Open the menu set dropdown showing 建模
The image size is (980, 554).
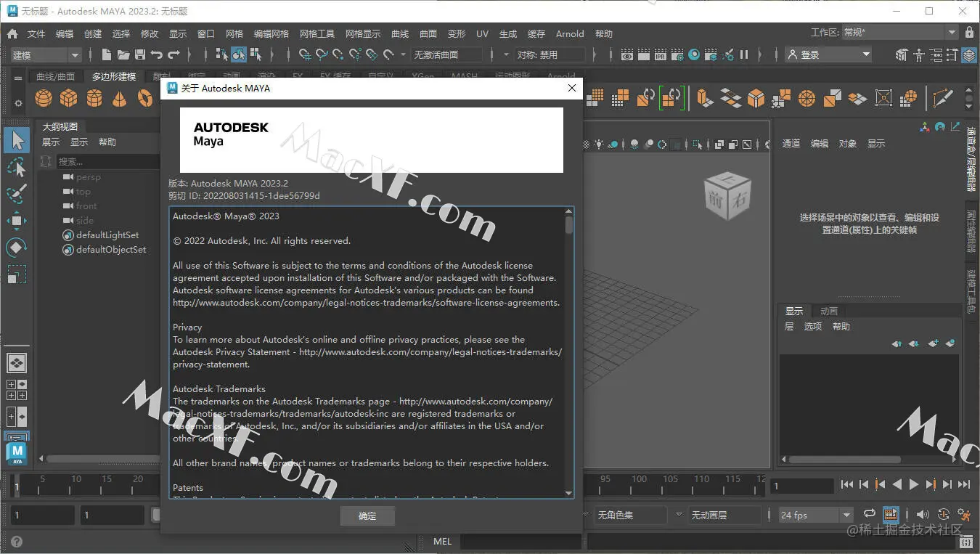[x=45, y=54]
